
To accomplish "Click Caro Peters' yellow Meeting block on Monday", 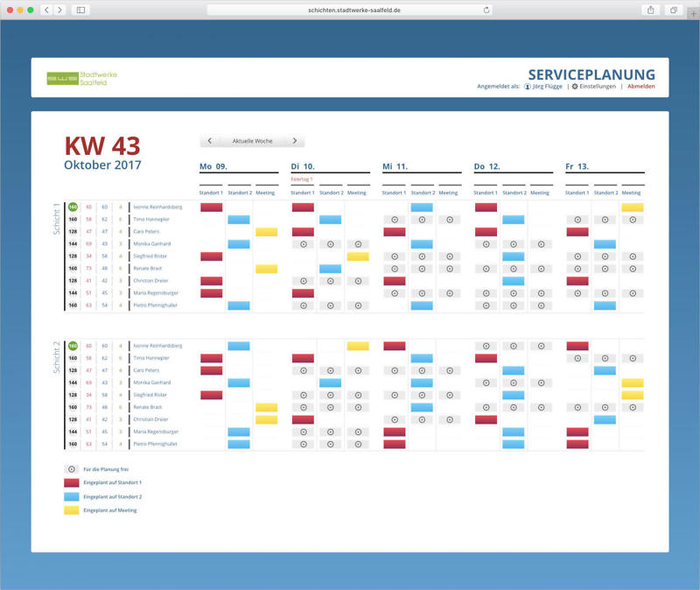I will click(x=266, y=232).
